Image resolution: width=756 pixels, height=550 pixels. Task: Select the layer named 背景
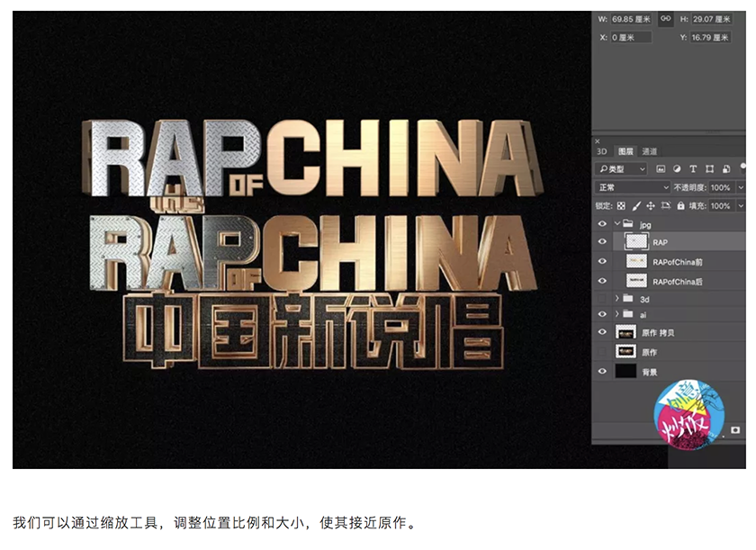[x=650, y=372]
